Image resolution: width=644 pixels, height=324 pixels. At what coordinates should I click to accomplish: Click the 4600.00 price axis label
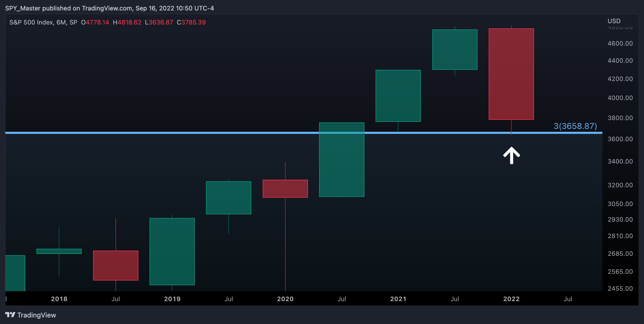tap(620, 43)
